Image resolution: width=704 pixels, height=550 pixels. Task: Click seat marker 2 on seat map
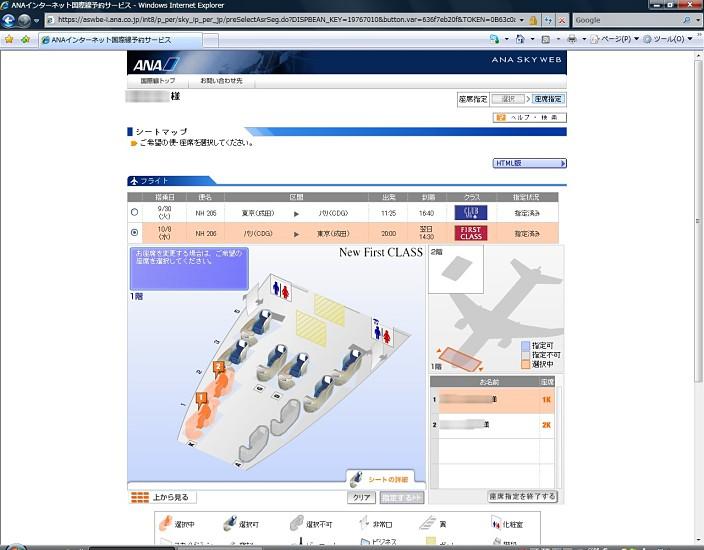click(218, 367)
